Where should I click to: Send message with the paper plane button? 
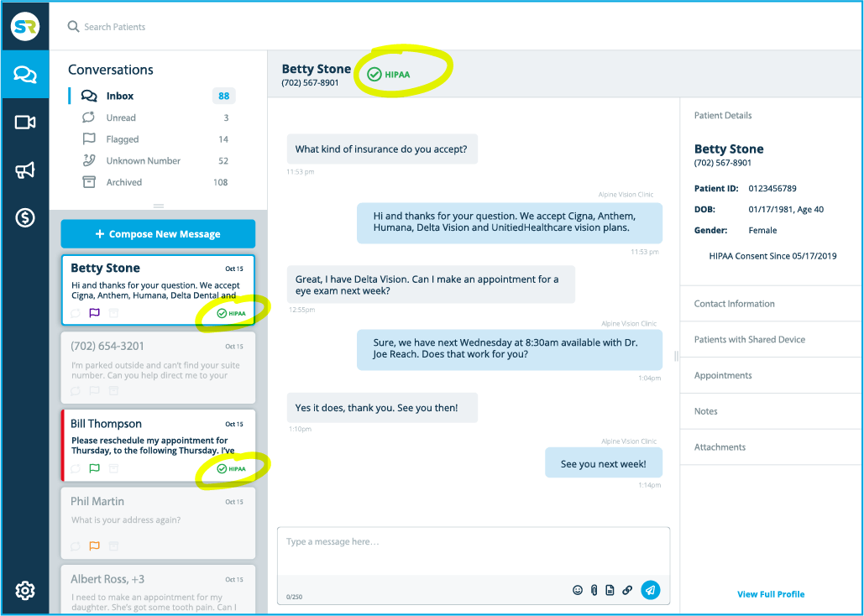click(x=650, y=590)
